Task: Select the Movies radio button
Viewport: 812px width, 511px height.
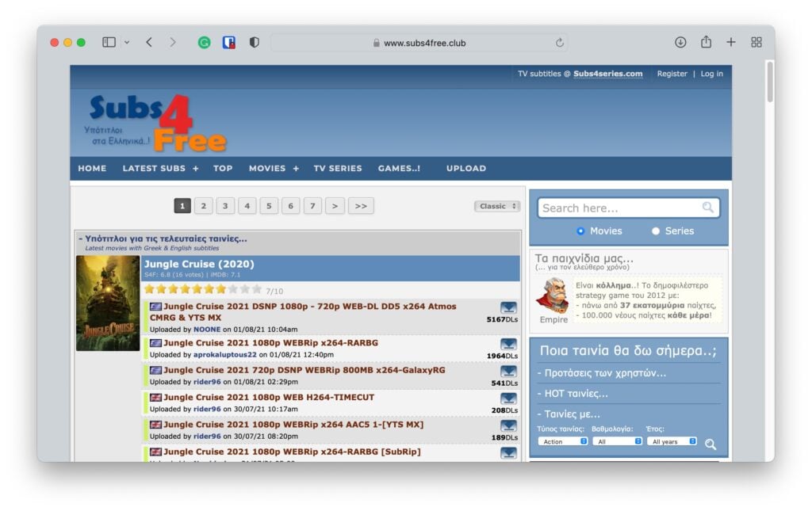Action: (580, 231)
